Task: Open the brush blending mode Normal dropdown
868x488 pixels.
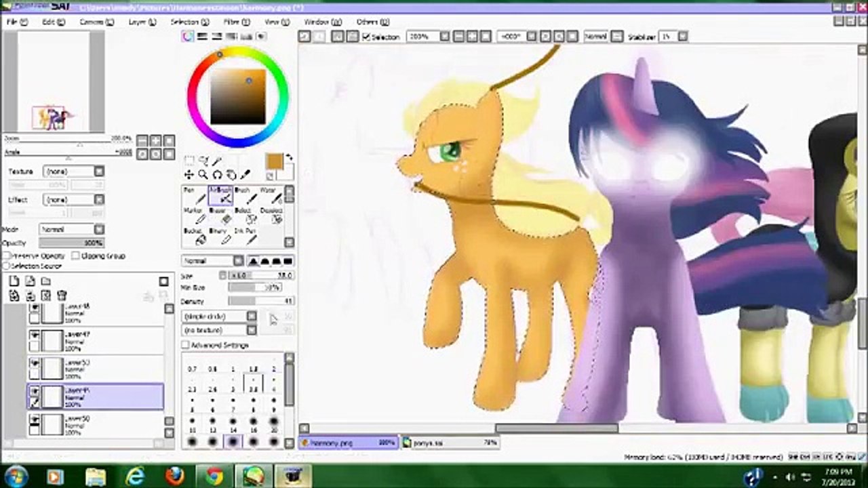Action: click(x=212, y=261)
